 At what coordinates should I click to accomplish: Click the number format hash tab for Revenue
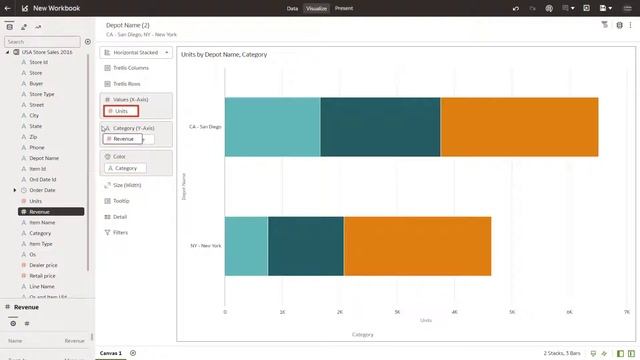[x=27, y=323]
